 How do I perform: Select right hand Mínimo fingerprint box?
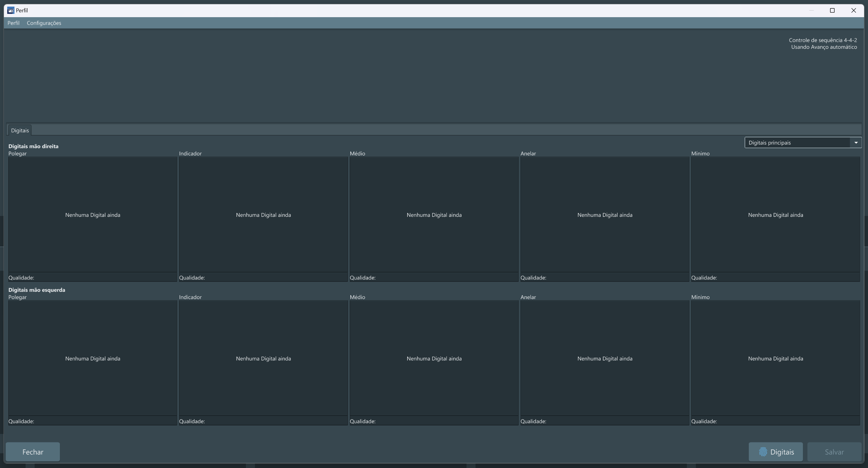coord(776,215)
